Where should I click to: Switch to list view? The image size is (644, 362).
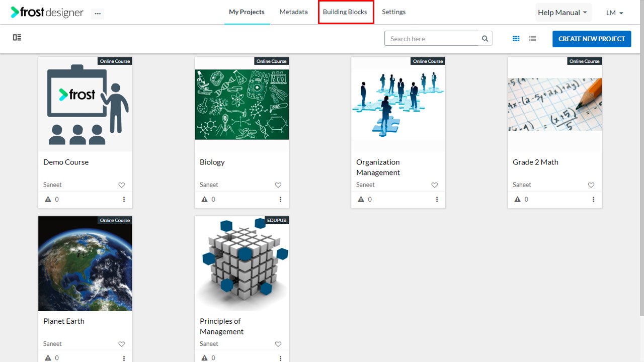(533, 39)
